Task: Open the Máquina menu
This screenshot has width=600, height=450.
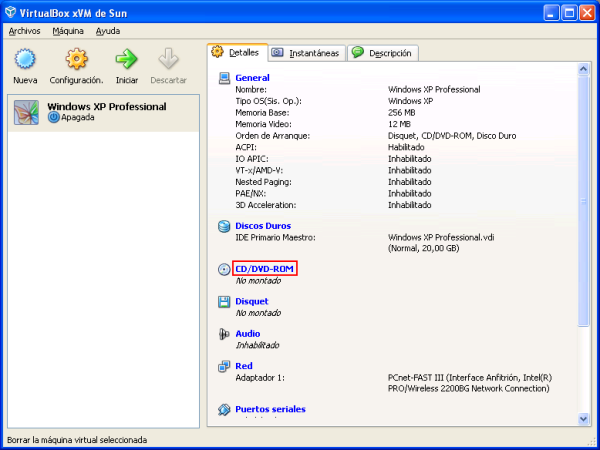Action: 68,31
